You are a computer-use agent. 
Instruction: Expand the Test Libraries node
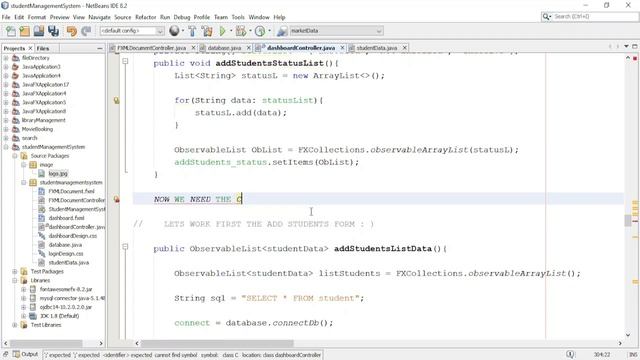[x=15, y=325]
